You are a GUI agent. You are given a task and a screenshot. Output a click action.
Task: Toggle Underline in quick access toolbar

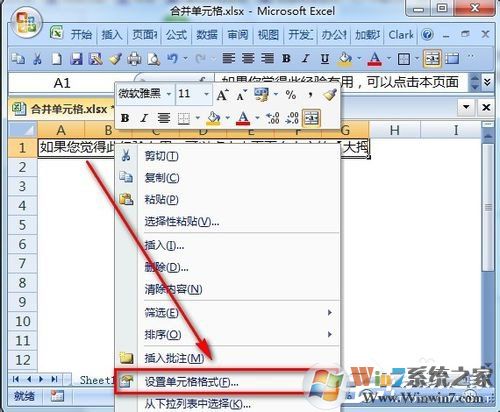[325, 59]
